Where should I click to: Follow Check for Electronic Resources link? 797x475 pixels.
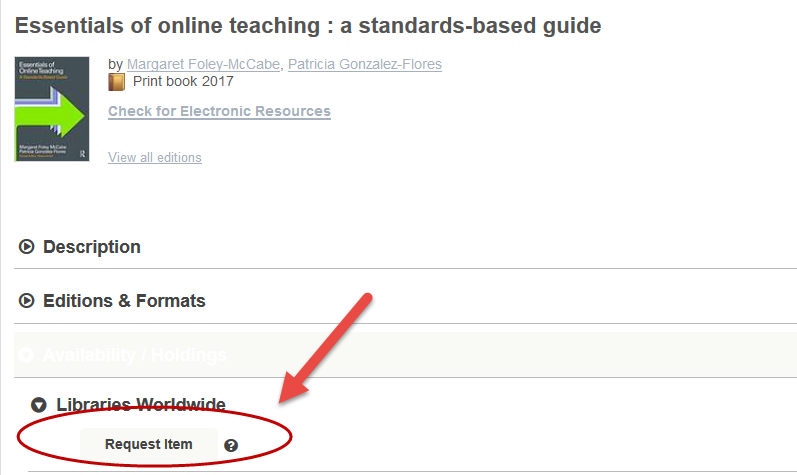pyautogui.click(x=220, y=111)
